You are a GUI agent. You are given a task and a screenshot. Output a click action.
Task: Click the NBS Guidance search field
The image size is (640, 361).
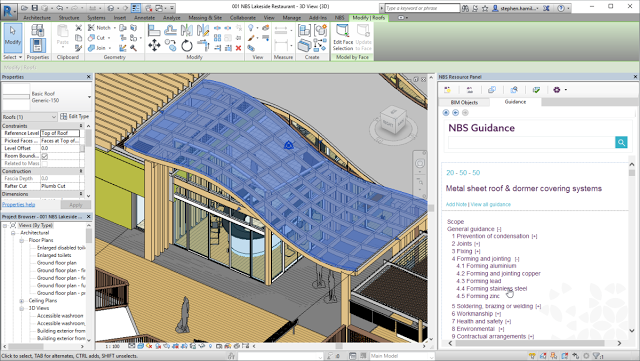coord(531,142)
